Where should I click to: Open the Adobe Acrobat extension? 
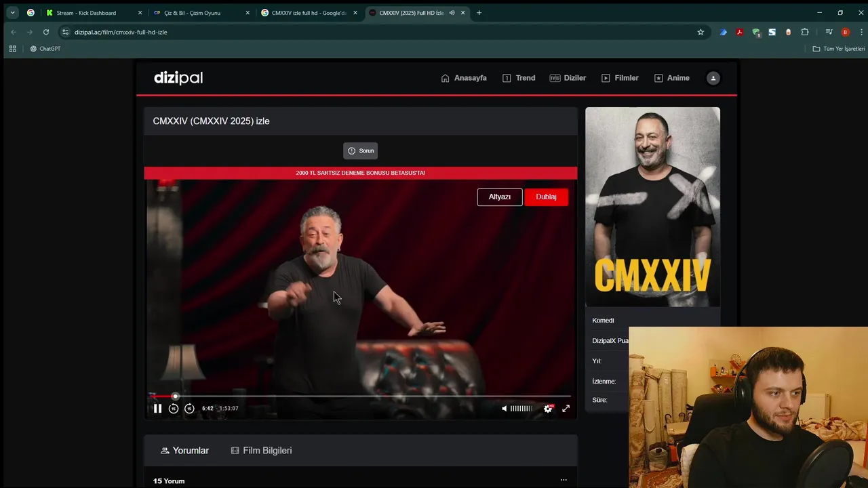click(x=739, y=32)
